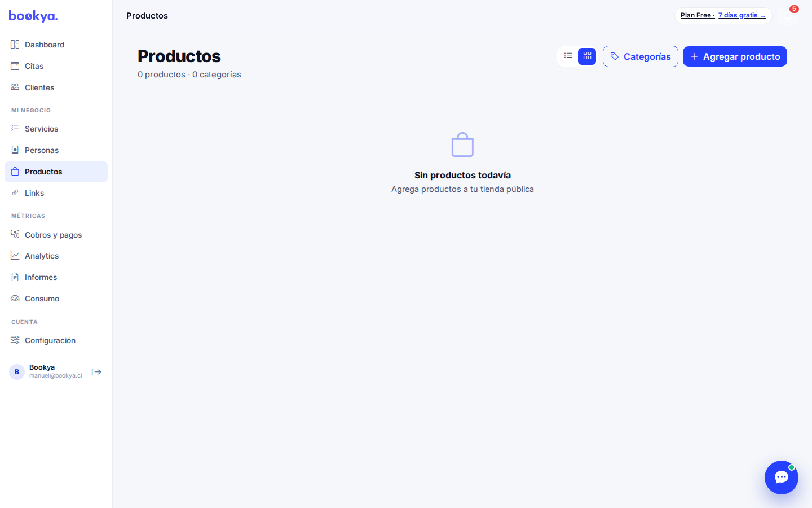Open Configuración settings

[56, 340]
